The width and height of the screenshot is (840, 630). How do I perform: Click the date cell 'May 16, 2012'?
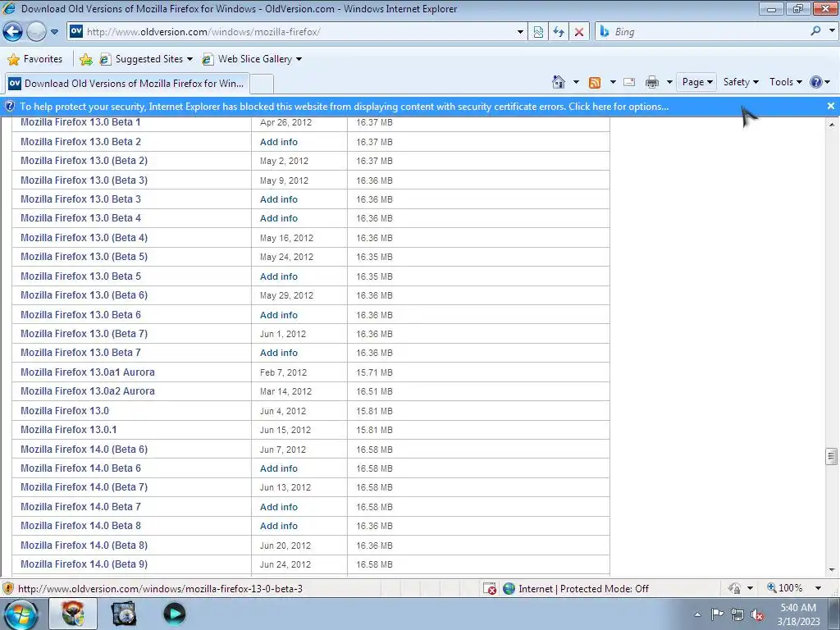286,238
